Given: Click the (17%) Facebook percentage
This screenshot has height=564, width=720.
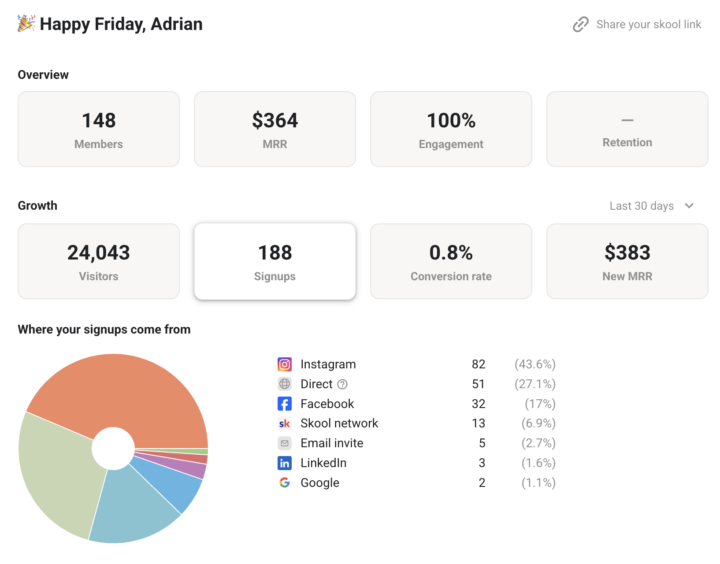Looking at the screenshot, I should (x=540, y=404).
